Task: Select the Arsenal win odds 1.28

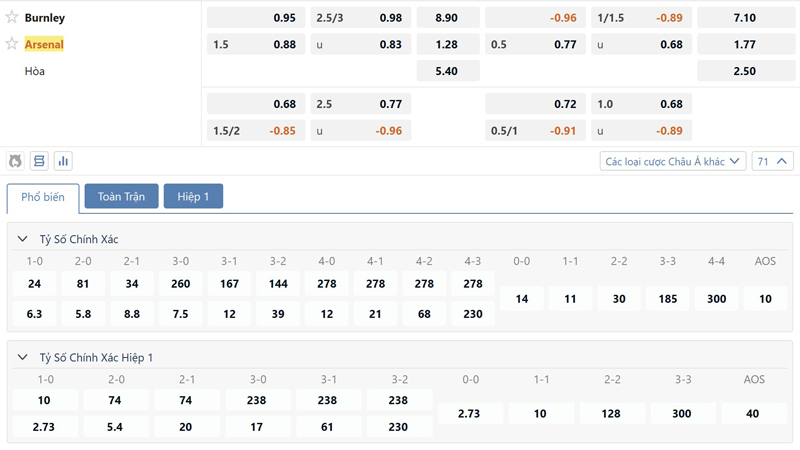Action: click(x=448, y=44)
